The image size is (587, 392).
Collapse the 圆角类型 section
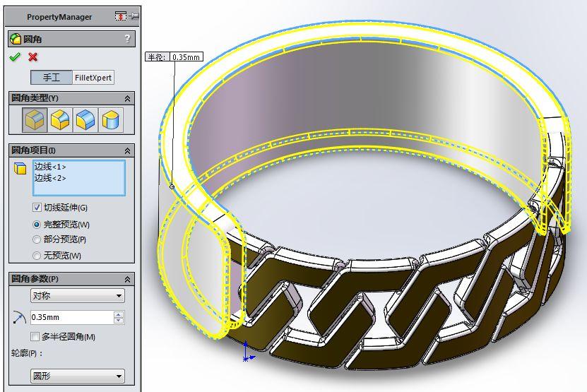point(127,98)
